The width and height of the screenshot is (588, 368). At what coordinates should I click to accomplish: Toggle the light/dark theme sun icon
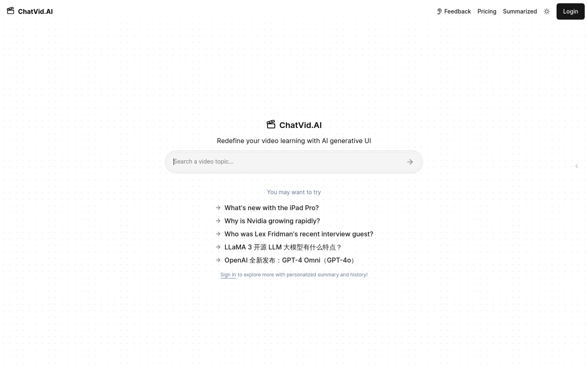(x=547, y=11)
